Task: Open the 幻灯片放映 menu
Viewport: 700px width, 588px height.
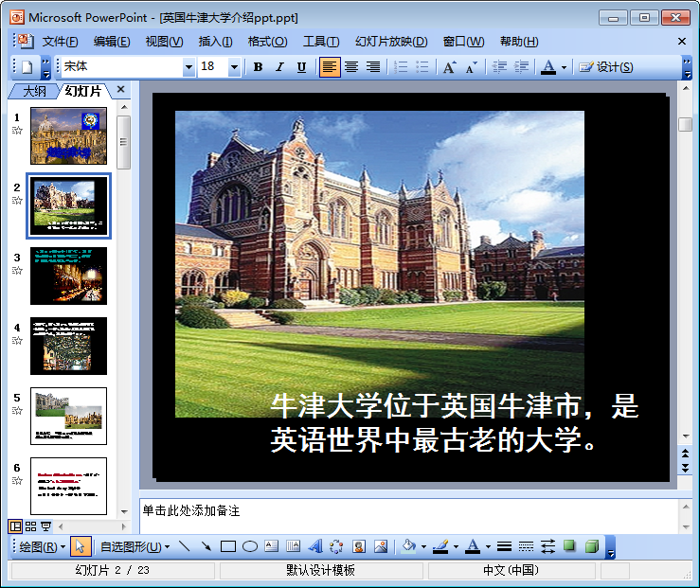Action: coord(390,42)
